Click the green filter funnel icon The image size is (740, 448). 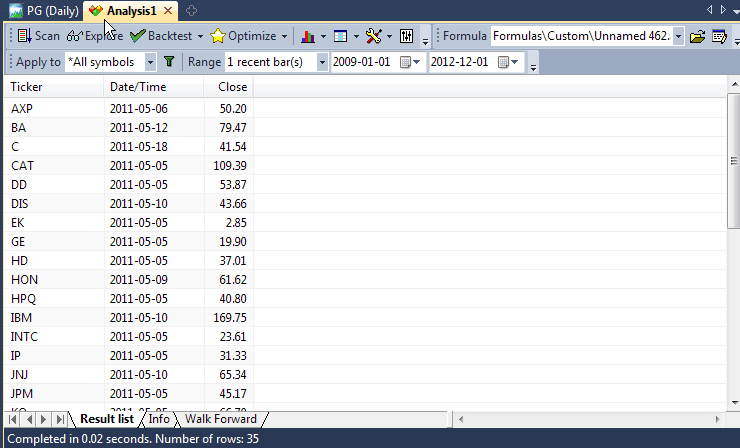pos(169,62)
